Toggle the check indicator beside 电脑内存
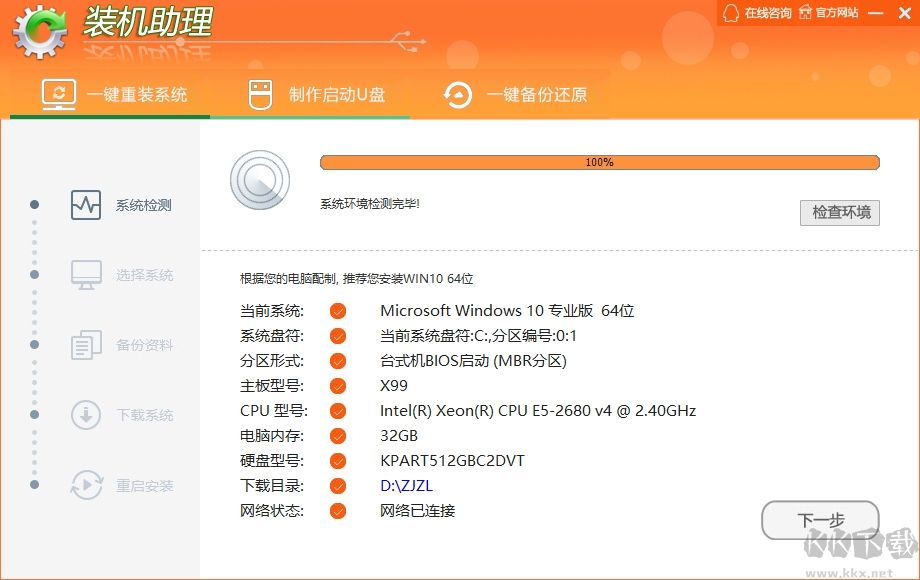This screenshot has width=920, height=580. tap(337, 436)
